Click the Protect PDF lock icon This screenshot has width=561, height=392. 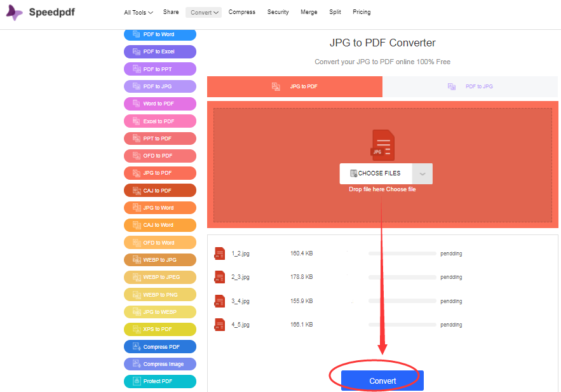pyautogui.click(x=137, y=381)
